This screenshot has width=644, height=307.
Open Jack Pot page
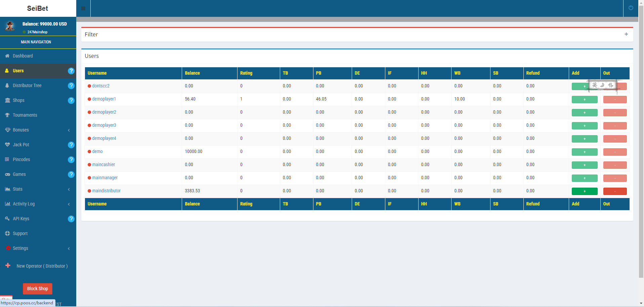(21, 145)
